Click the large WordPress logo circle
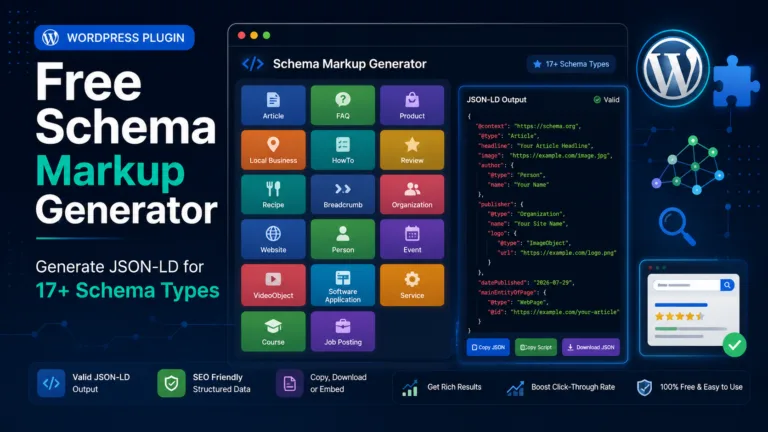Viewport: 768px width, 432px height. click(x=673, y=69)
